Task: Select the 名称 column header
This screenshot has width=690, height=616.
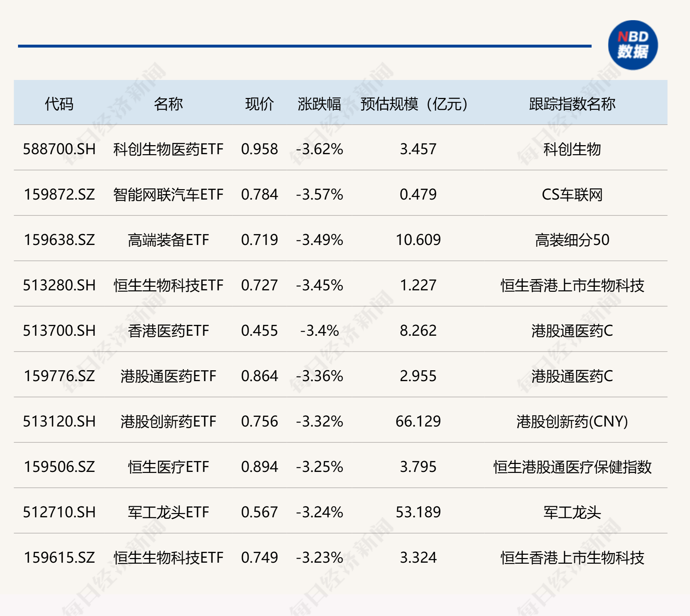Action: coord(168,104)
